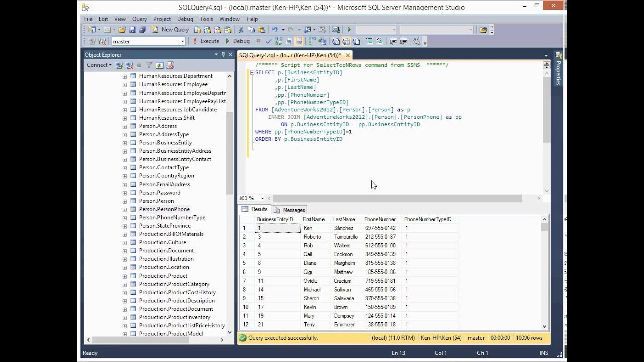Expand the Person.PersonPhone table node
Viewport: 644px width, 362px height.
(x=124, y=209)
